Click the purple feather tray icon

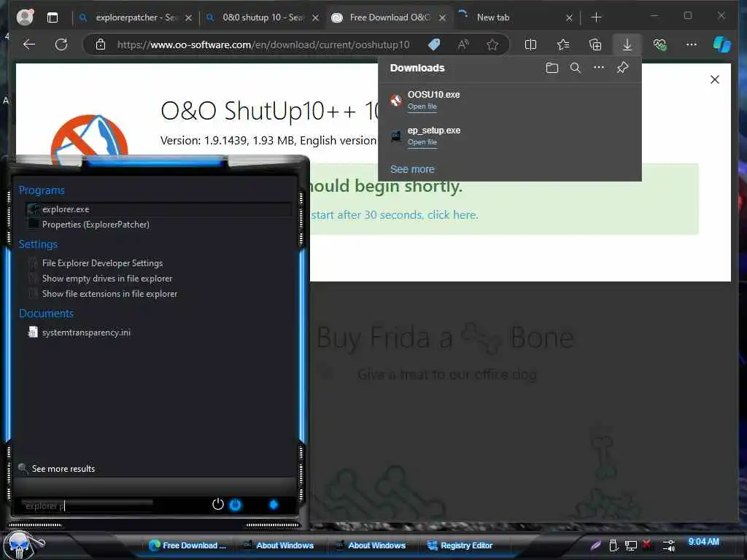click(595, 545)
